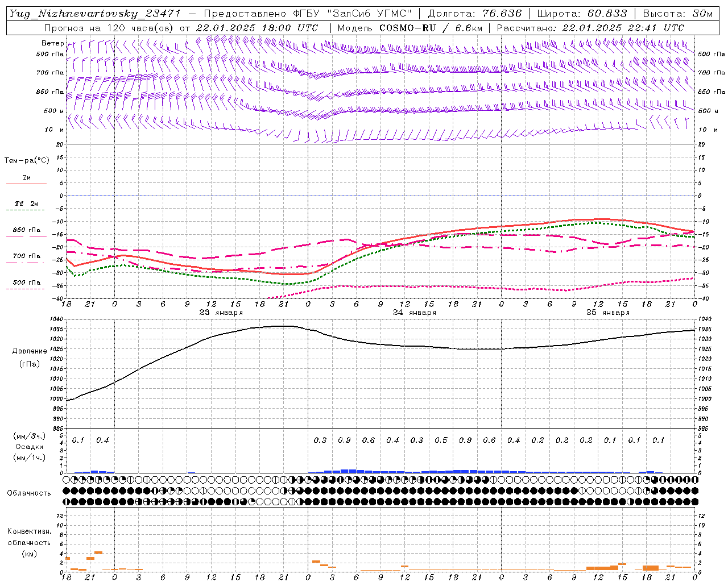Select the Высота: 30м elevation text
Screen dimensions: 728x582
pyautogui.click(x=677, y=14)
